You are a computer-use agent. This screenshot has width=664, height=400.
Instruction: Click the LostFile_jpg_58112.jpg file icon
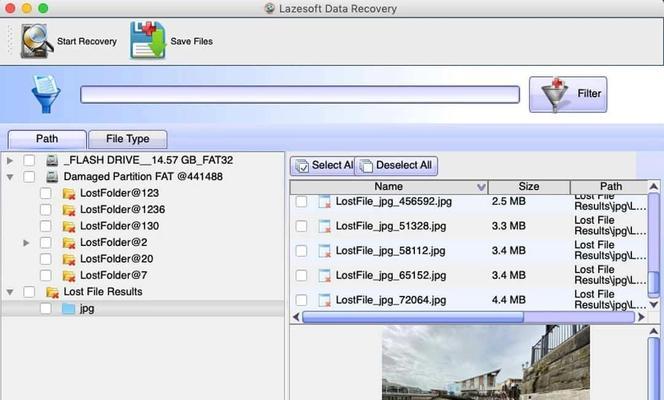coord(324,251)
